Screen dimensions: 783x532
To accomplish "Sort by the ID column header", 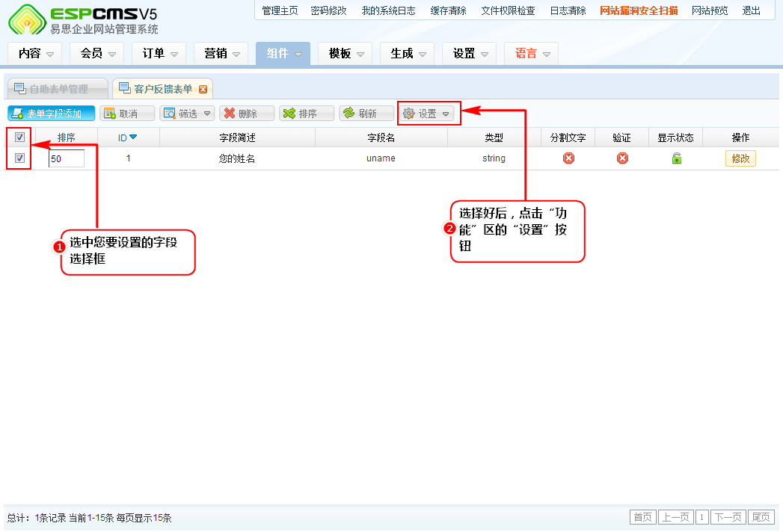I will point(128,137).
